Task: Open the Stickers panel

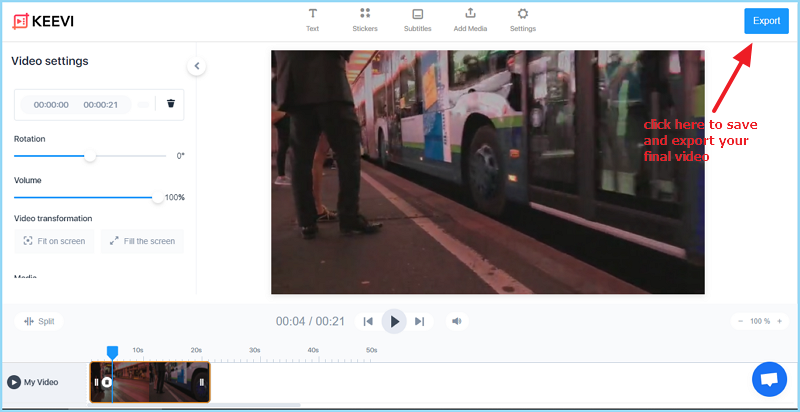Action: (x=365, y=18)
